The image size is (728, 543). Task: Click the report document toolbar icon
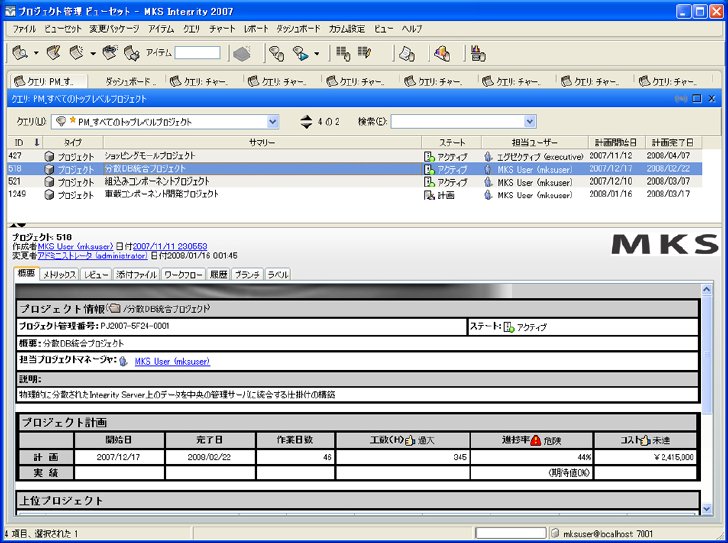pos(407,53)
